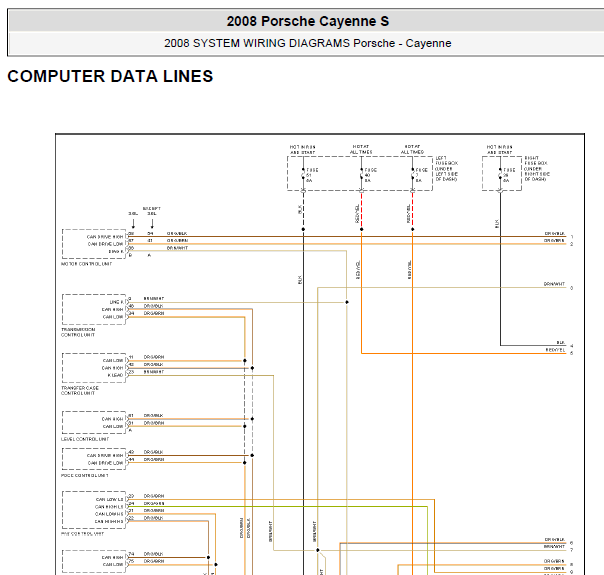Click the 'RED/YEL' label at connector 5
This screenshot has width=604, height=575.
(x=555, y=350)
